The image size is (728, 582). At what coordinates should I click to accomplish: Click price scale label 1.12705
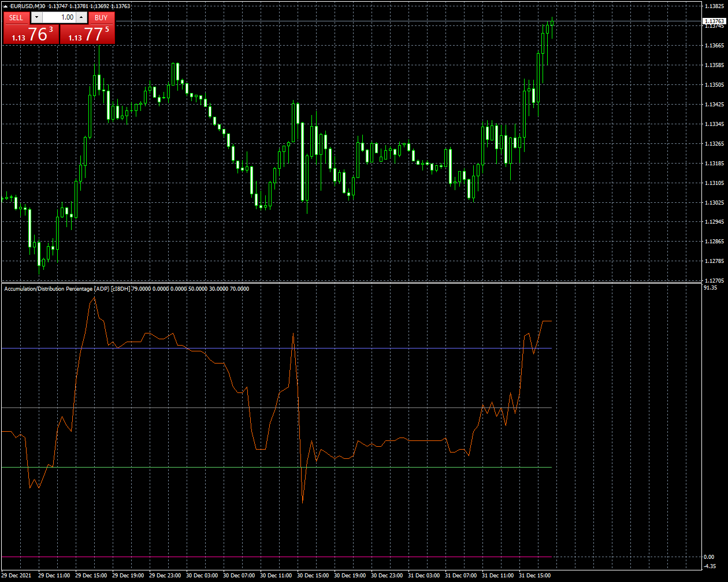[715, 280]
